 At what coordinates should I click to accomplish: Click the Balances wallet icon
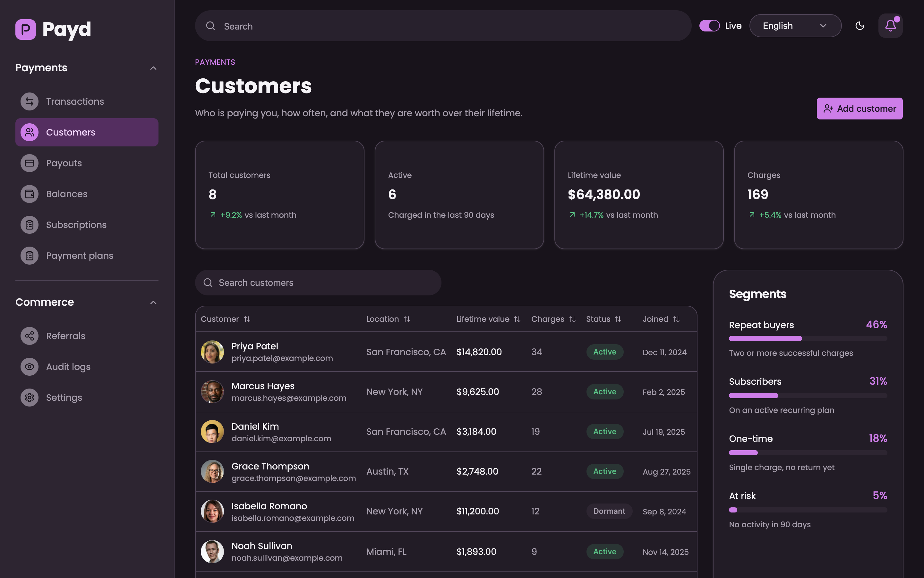(30, 194)
